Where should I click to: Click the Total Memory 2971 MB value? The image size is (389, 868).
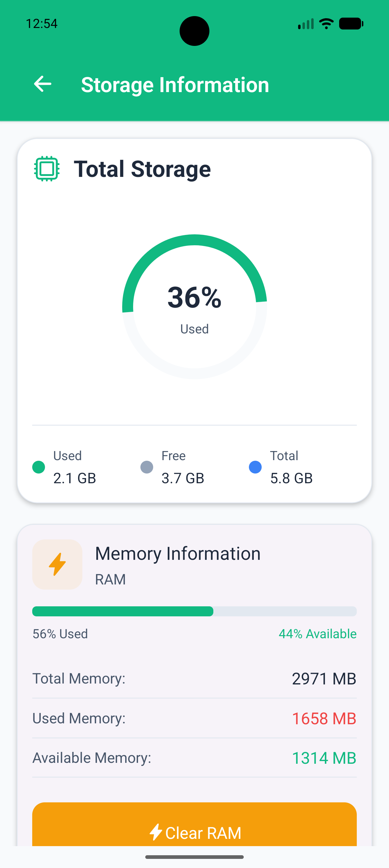[324, 679]
